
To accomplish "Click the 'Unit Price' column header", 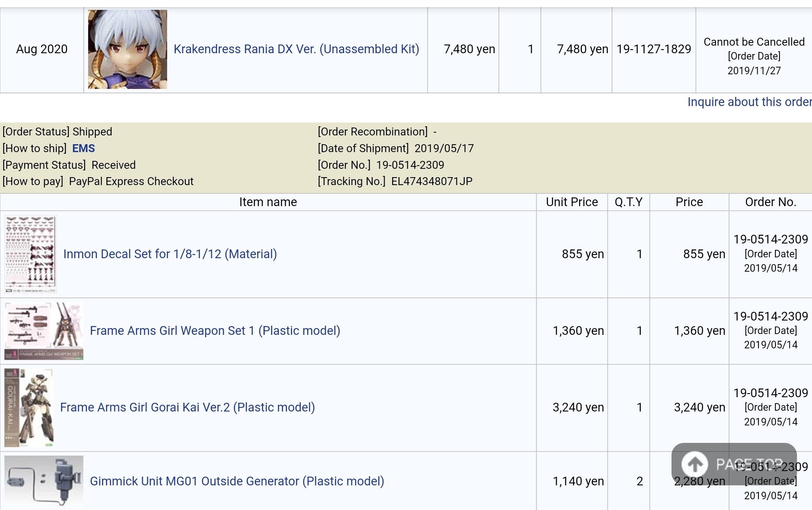I will coord(571,202).
